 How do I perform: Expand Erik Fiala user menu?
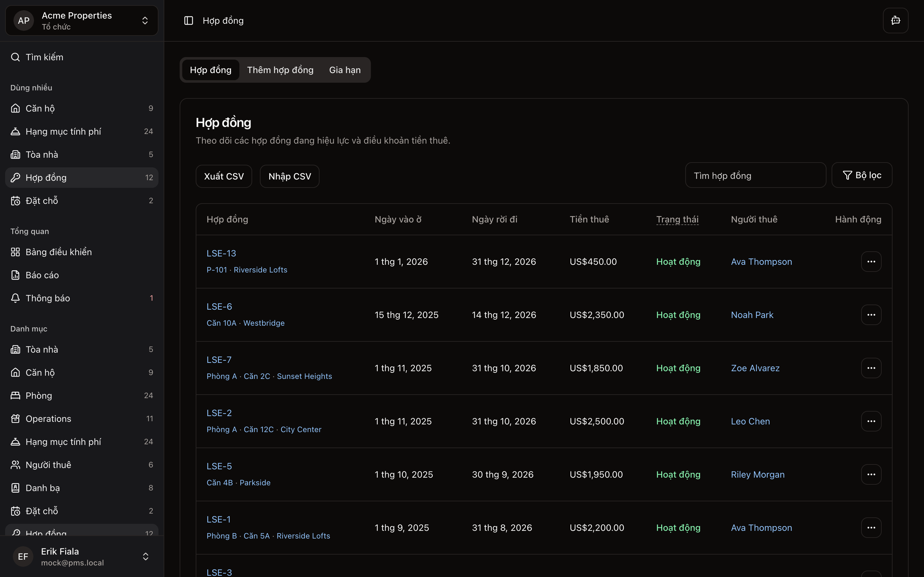click(x=145, y=556)
